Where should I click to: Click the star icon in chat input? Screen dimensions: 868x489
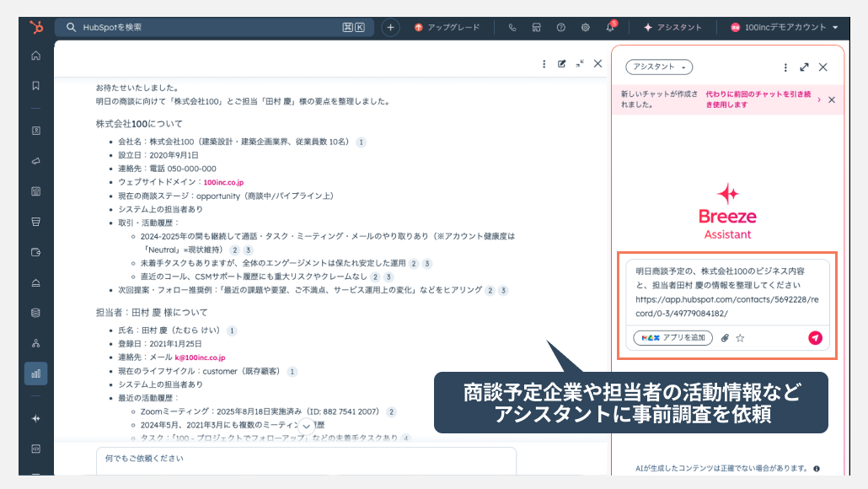coord(740,337)
